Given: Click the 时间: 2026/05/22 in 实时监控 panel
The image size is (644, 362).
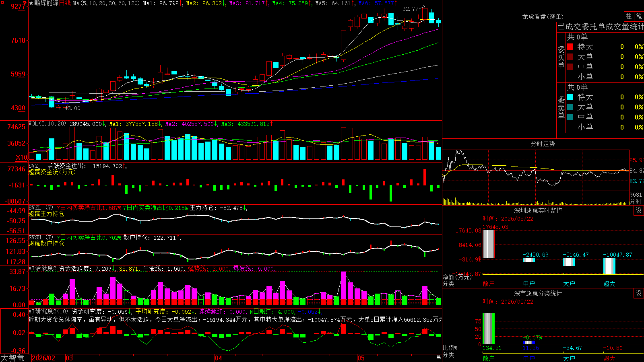Looking at the screenshot, I should coord(508,219).
